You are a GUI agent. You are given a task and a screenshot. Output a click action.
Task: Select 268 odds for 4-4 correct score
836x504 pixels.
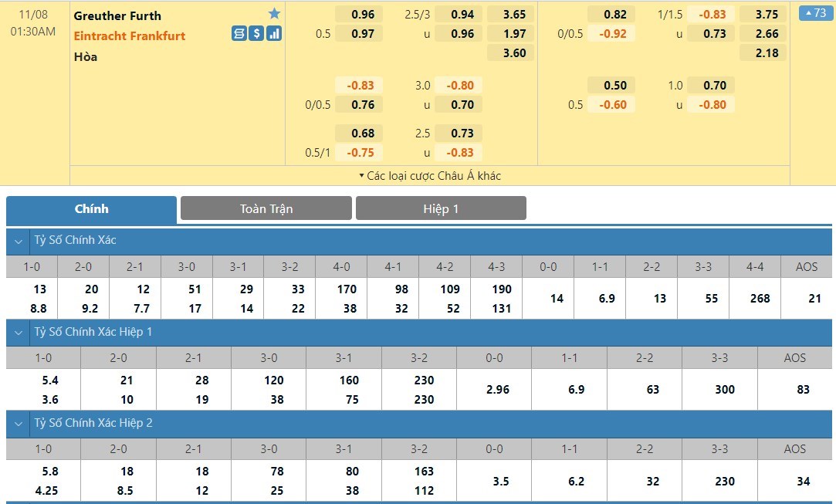point(760,299)
